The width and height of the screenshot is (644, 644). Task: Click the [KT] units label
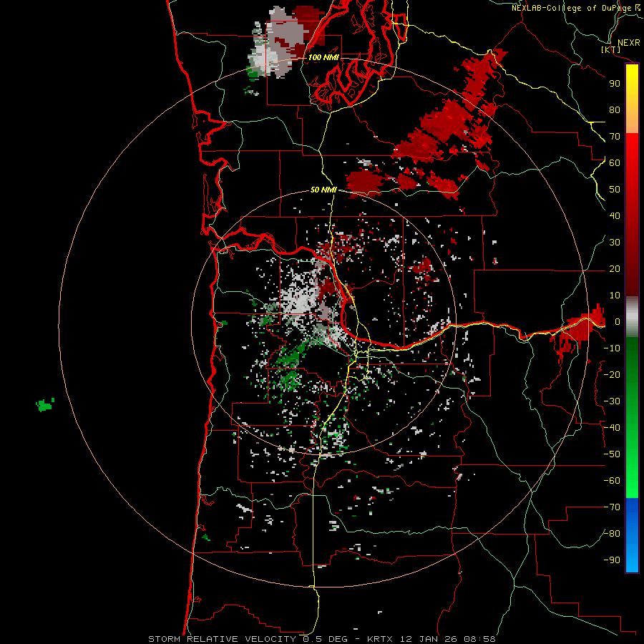tap(611, 49)
